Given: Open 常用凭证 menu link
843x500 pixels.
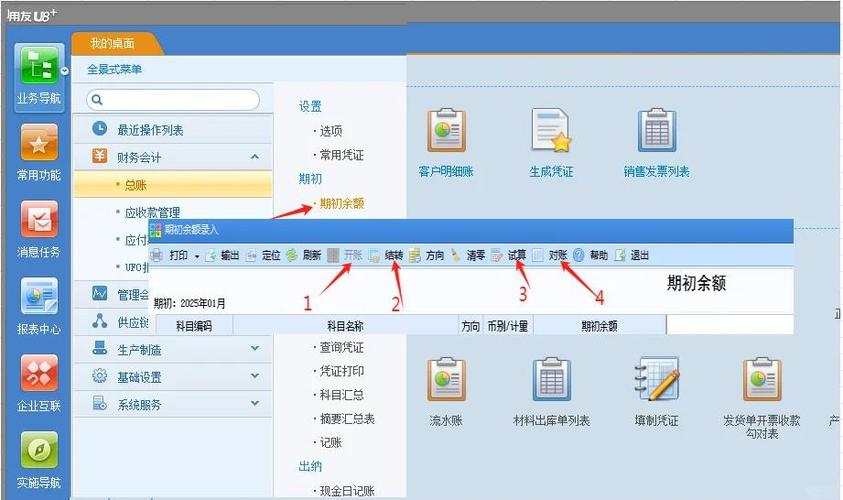Looking at the screenshot, I should point(341,155).
